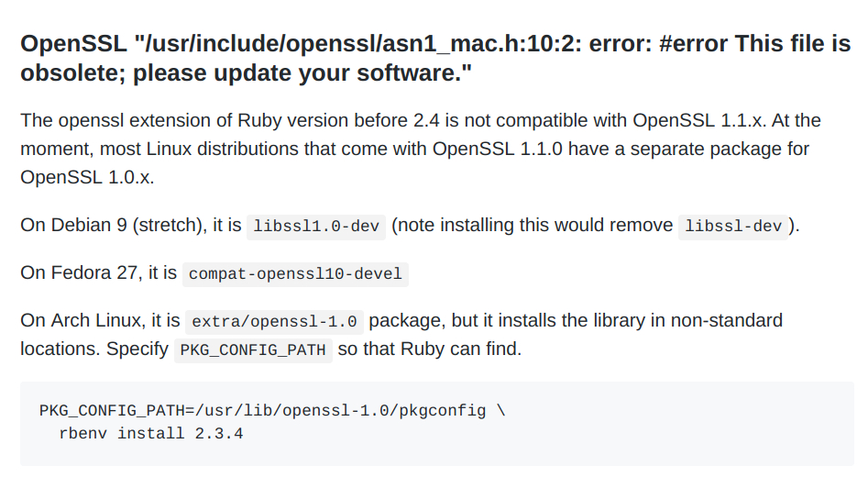
Task: Click the 'On Arch Linux, it is' text
Action: point(100,320)
